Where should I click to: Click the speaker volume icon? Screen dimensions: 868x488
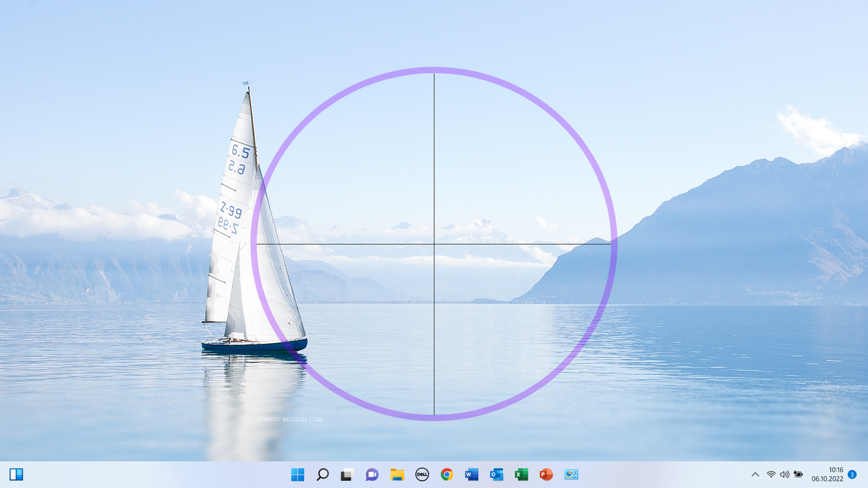[785, 475]
